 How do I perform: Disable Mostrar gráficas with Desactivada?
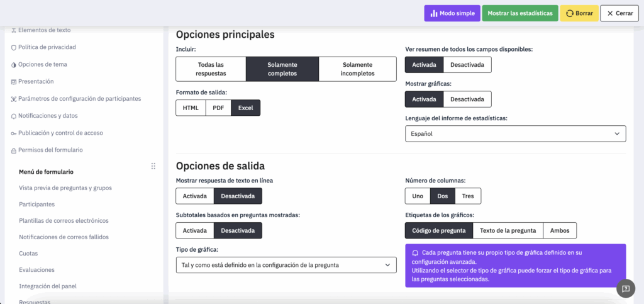click(x=467, y=99)
